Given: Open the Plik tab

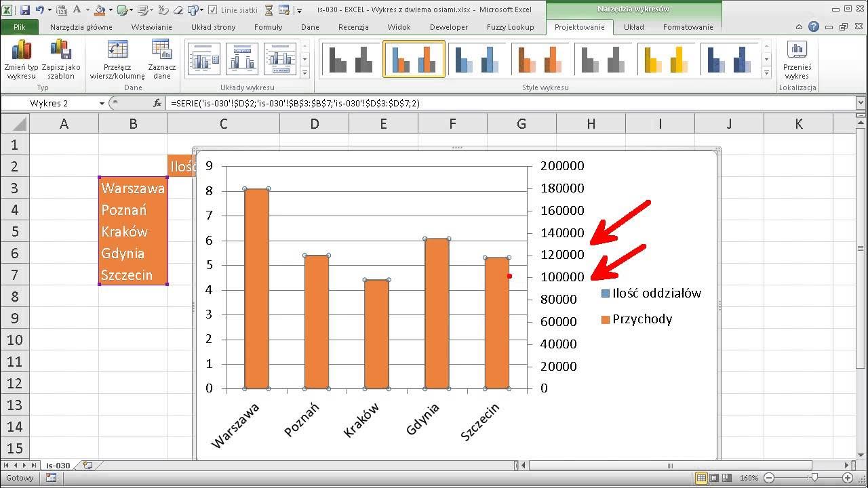Looking at the screenshot, I should click(x=19, y=27).
